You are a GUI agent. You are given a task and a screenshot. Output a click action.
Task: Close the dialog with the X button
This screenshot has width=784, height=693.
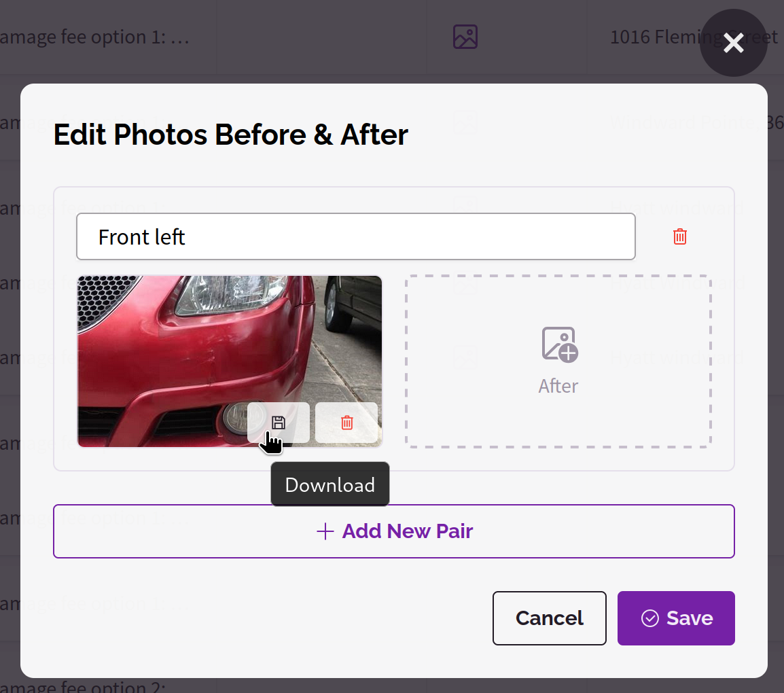coord(733,43)
